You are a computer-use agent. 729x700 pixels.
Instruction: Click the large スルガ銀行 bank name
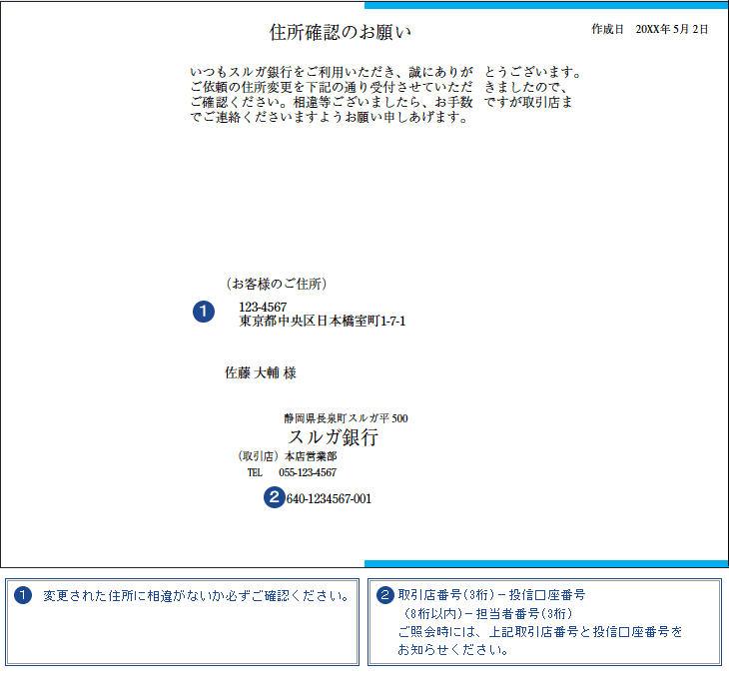[x=333, y=437]
